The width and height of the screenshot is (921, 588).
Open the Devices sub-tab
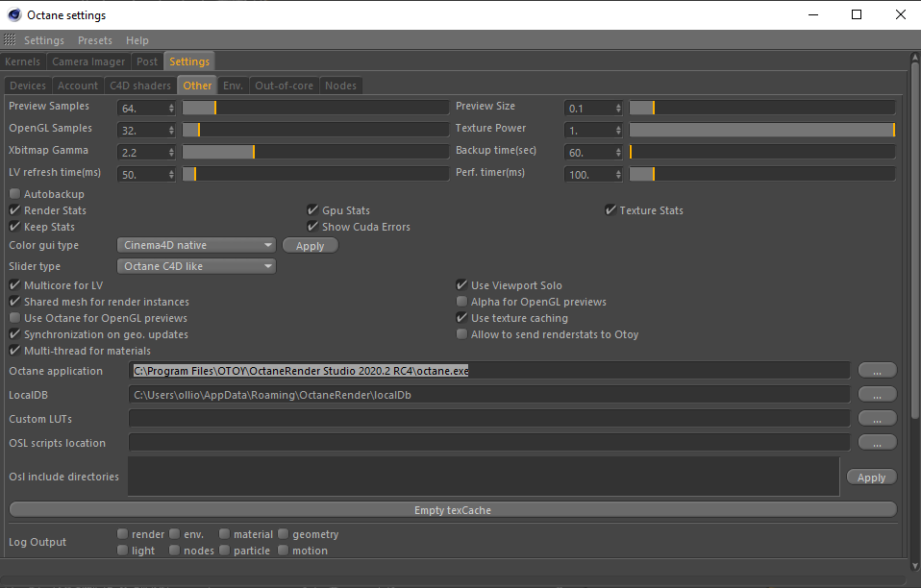click(28, 86)
